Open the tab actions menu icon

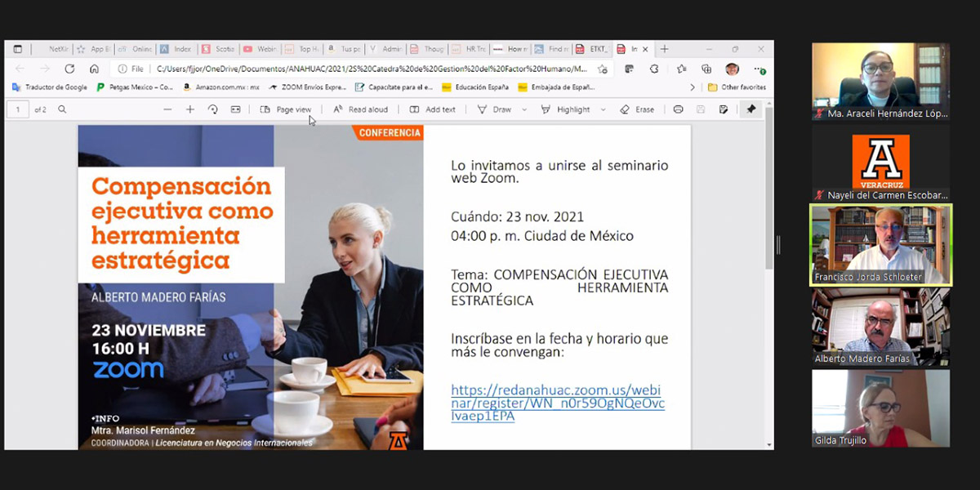pyautogui.click(x=18, y=49)
